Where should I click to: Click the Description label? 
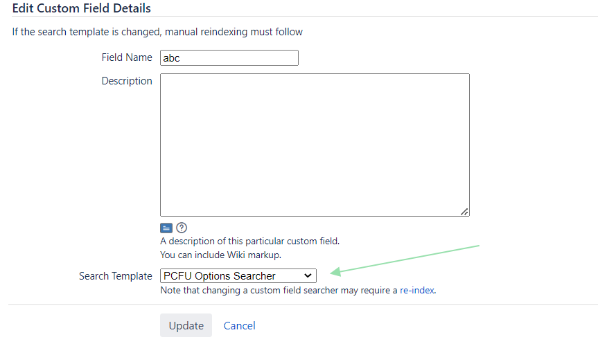[127, 81]
